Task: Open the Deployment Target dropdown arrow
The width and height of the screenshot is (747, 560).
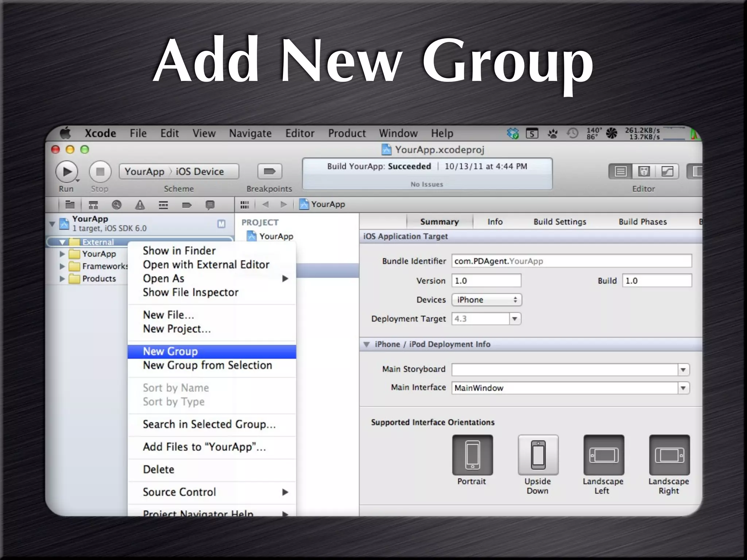Action: [x=515, y=319]
